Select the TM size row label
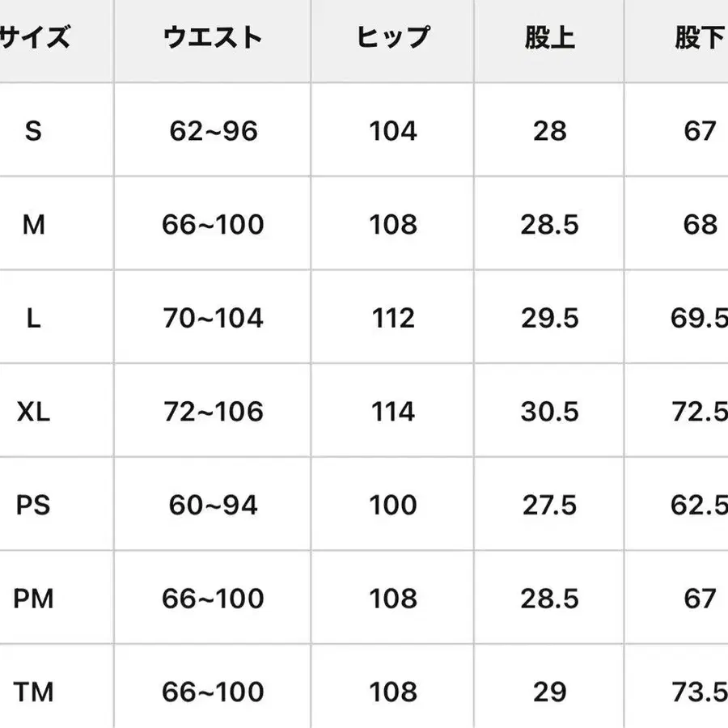Screen dimensions: 728x728 click(33, 692)
